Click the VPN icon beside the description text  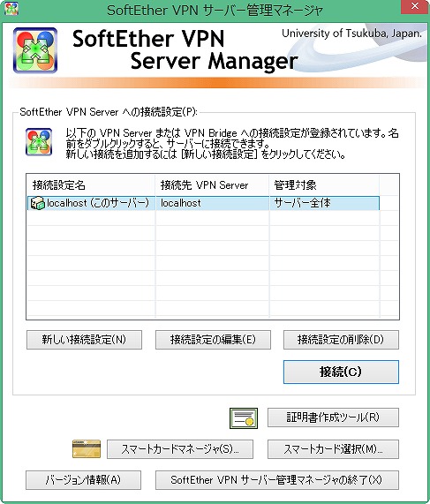39,142
